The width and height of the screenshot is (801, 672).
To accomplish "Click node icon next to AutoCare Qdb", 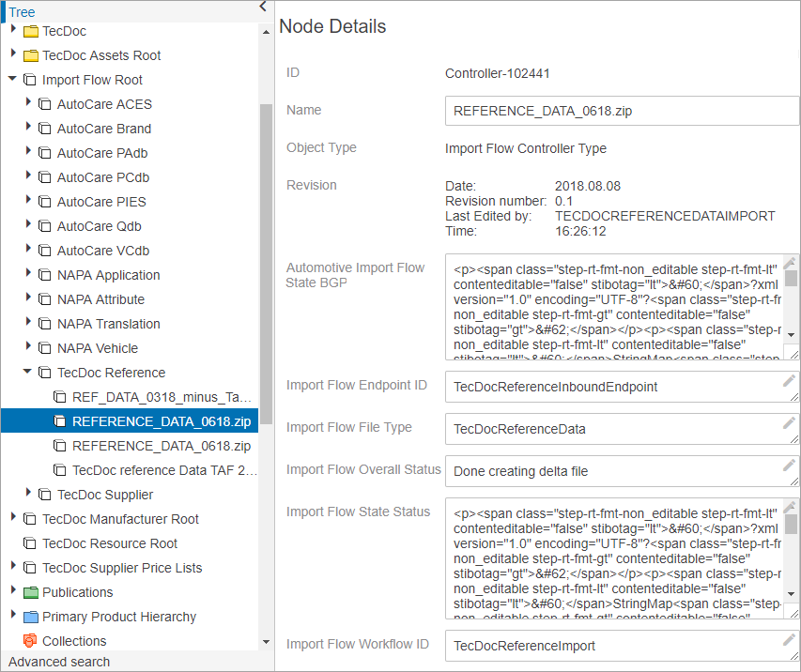I will (x=45, y=226).
